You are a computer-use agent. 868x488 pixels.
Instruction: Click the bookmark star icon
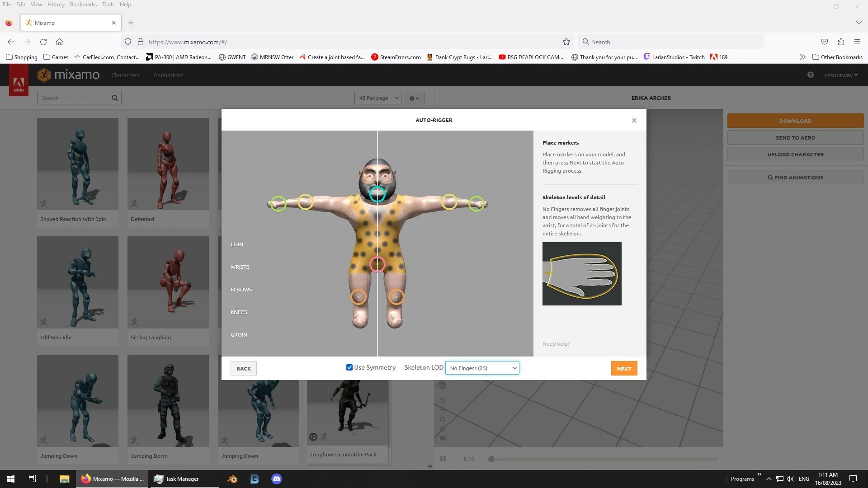[x=566, y=42]
